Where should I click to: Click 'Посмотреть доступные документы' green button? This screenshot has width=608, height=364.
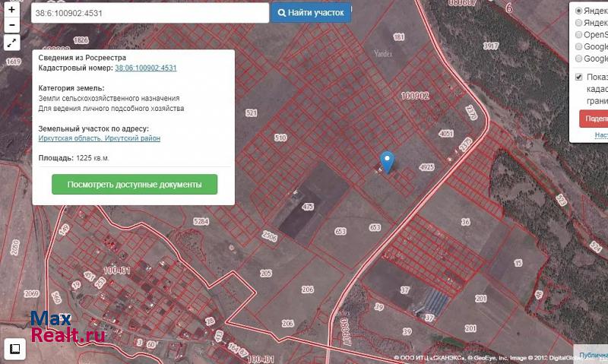coord(135,185)
